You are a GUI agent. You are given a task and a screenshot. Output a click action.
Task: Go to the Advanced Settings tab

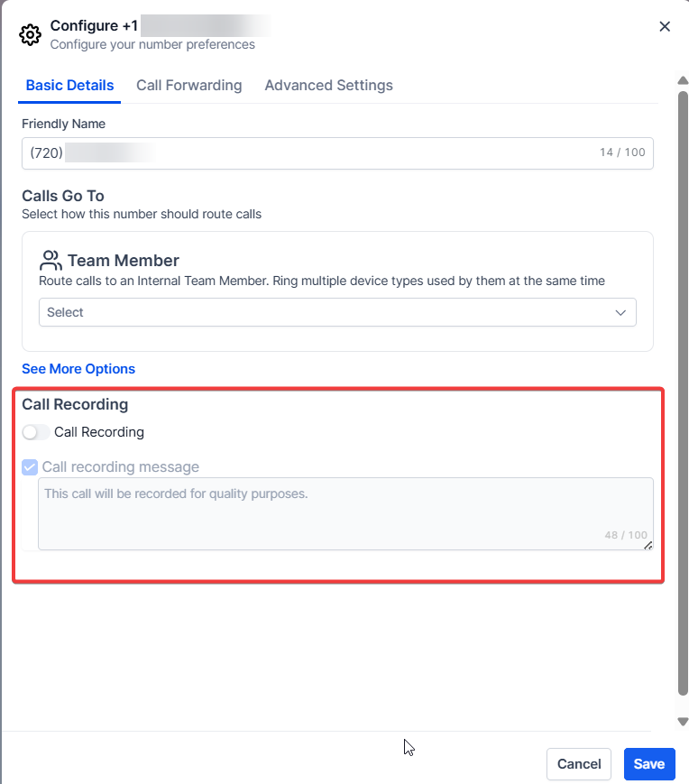pyautogui.click(x=328, y=86)
